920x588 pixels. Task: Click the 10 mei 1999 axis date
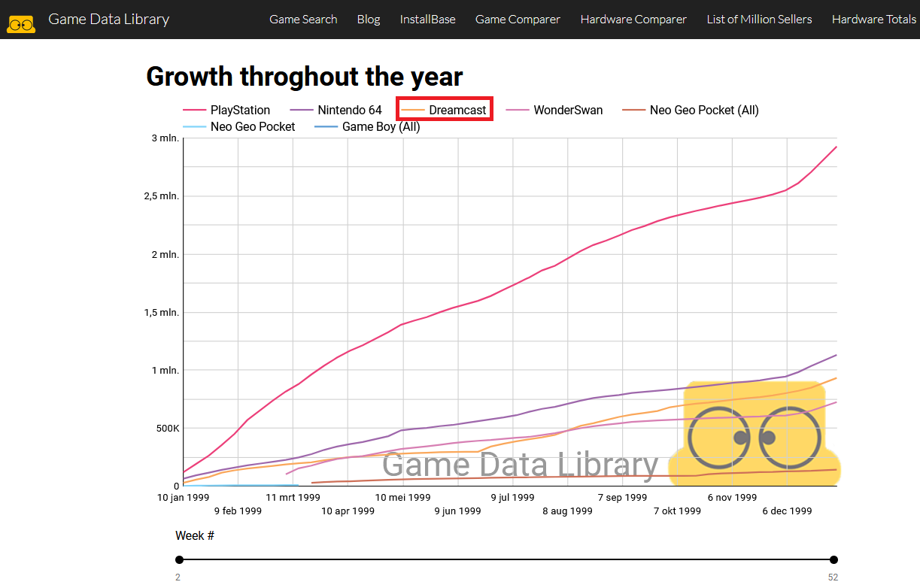402,497
